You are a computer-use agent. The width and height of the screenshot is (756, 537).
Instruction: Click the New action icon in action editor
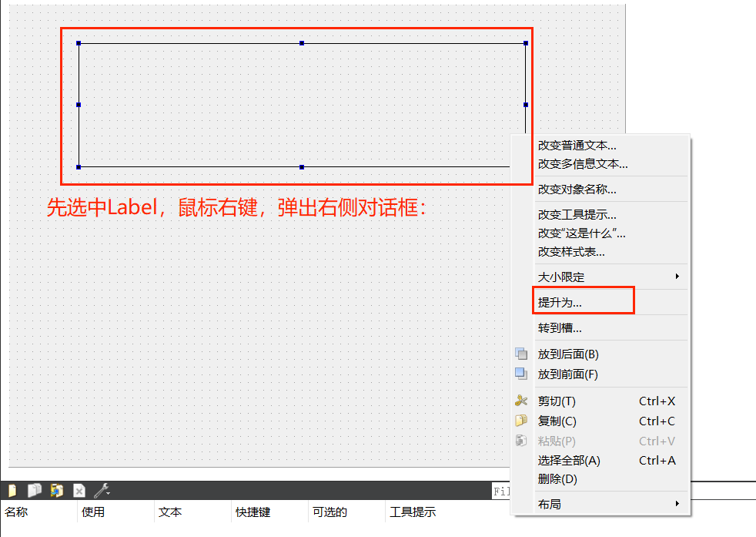pos(12,491)
